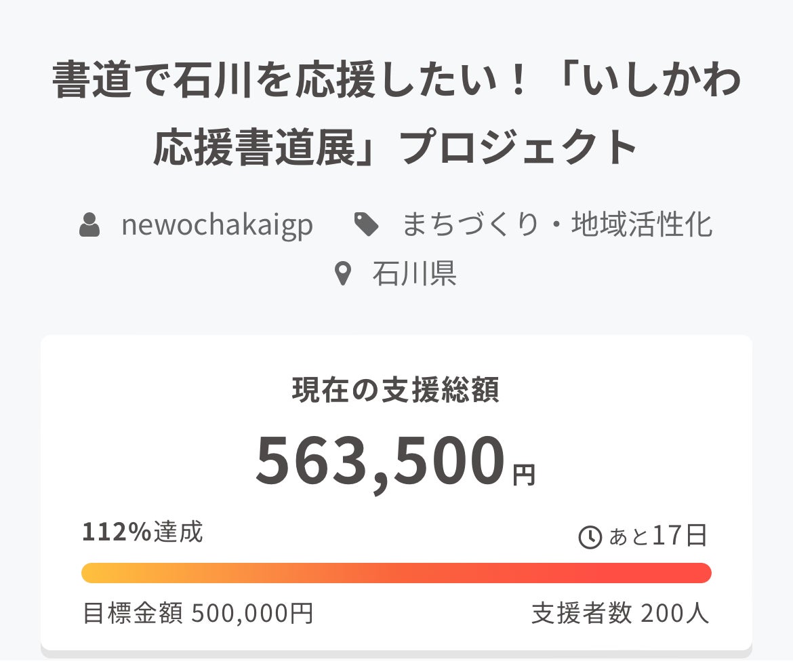Select the 石川県 location link

pos(414,274)
